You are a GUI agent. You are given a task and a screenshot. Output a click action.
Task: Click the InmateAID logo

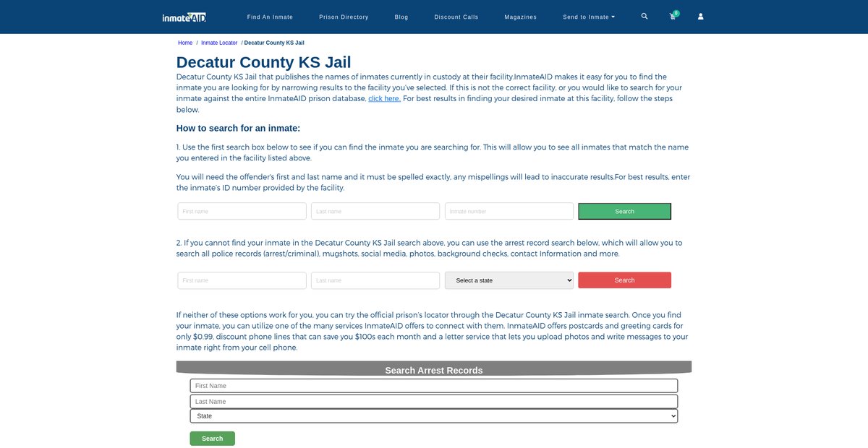[x=184, y=17]
